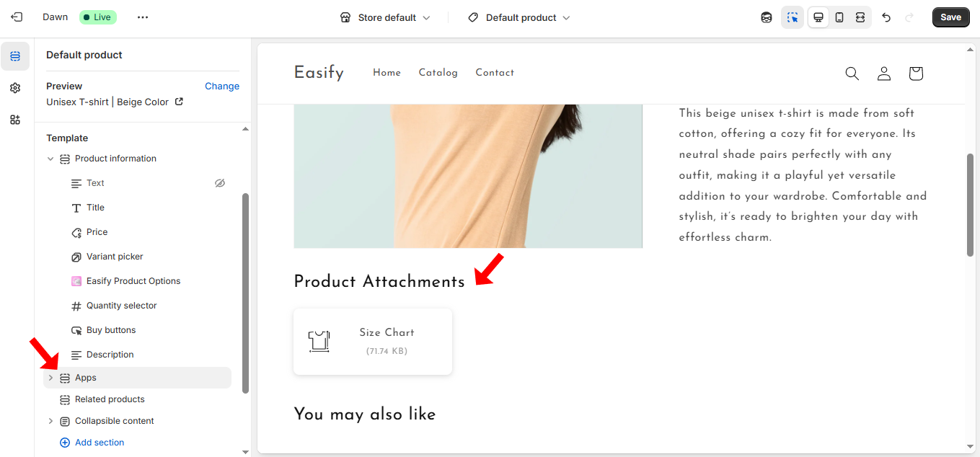Viewport: 980px width, 457px height.
Task: Click Change to pick another preview product
Action: coord(221,86)
